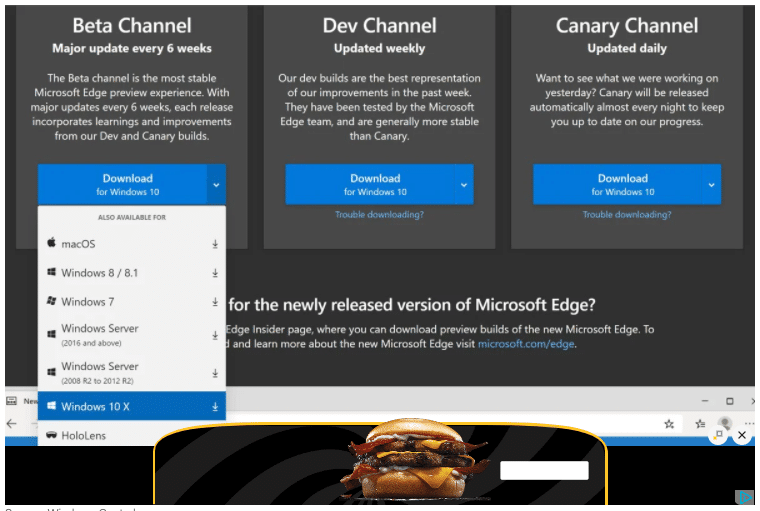
Task: Expand the Canary Channel platform dropdown arrow
Action: tap(711, 185)
